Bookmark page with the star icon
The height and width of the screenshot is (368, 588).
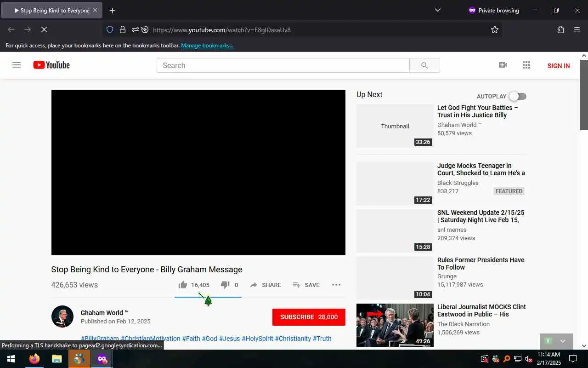point(494,30)
